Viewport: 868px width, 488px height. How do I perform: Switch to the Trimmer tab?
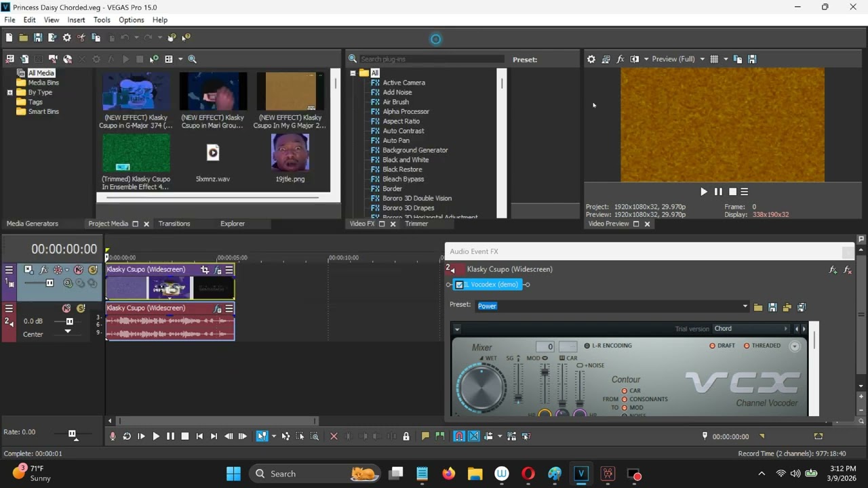[416, 224]
